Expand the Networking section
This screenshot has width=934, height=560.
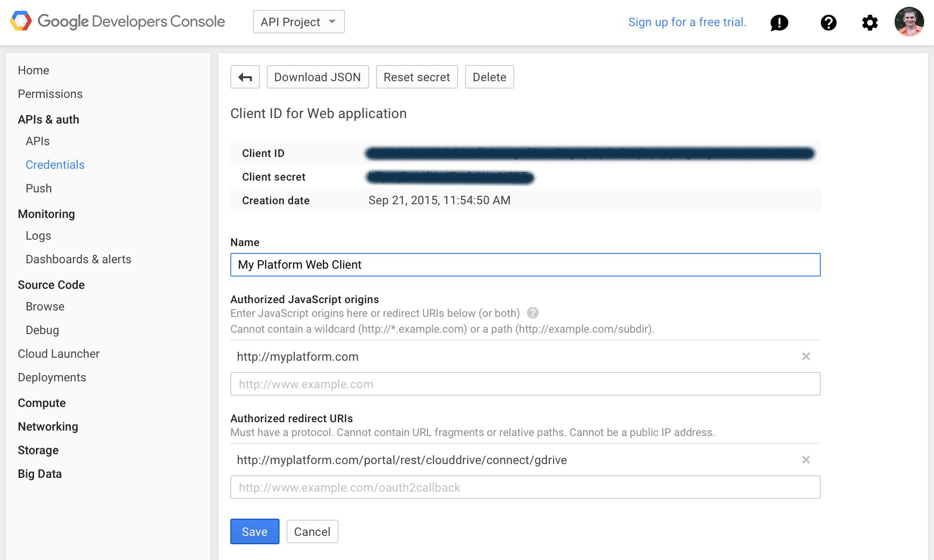tap(48, 427)
